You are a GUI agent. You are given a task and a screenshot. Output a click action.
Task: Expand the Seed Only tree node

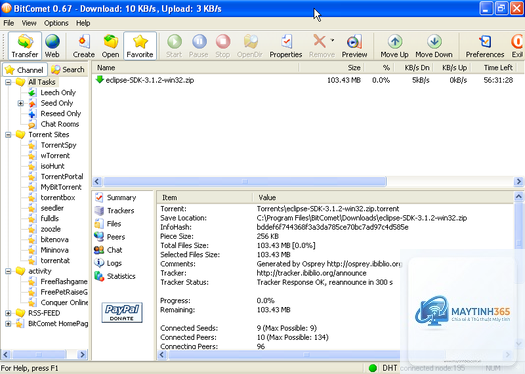point(20,103)
